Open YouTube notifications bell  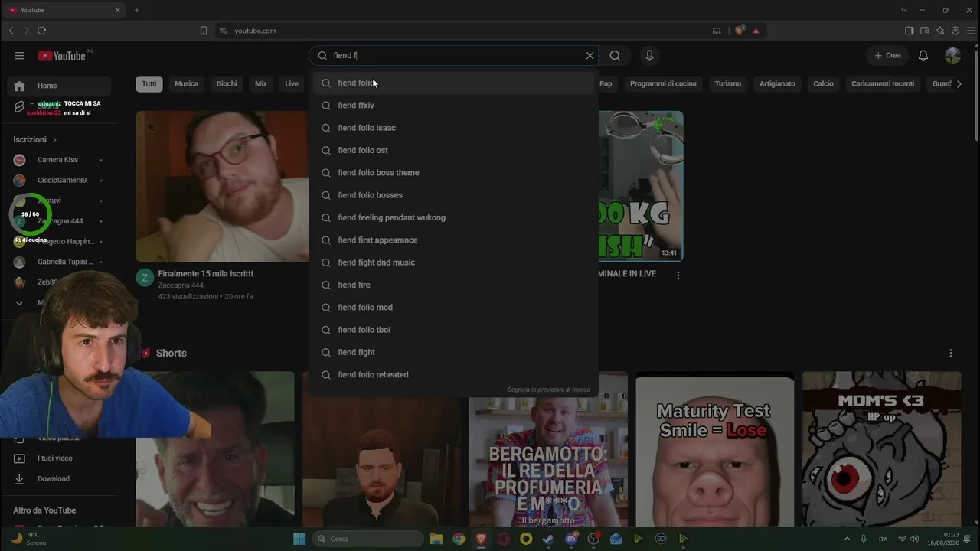[923, 55]
